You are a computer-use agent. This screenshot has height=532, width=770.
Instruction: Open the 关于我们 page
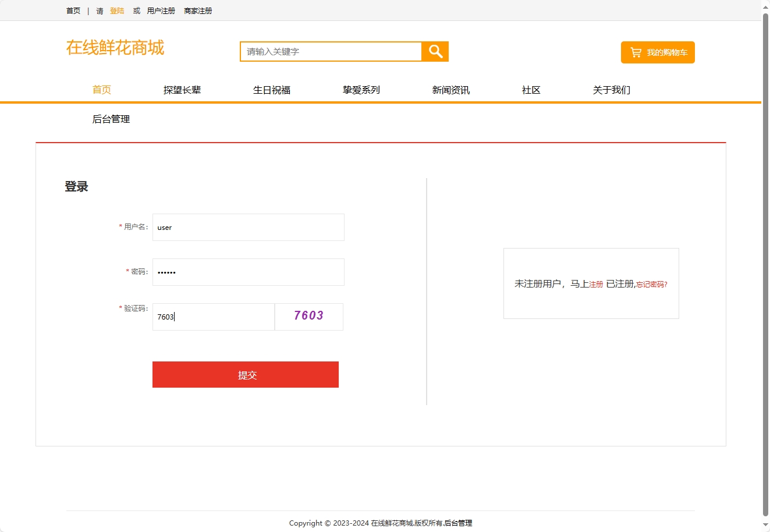point(611,90)
